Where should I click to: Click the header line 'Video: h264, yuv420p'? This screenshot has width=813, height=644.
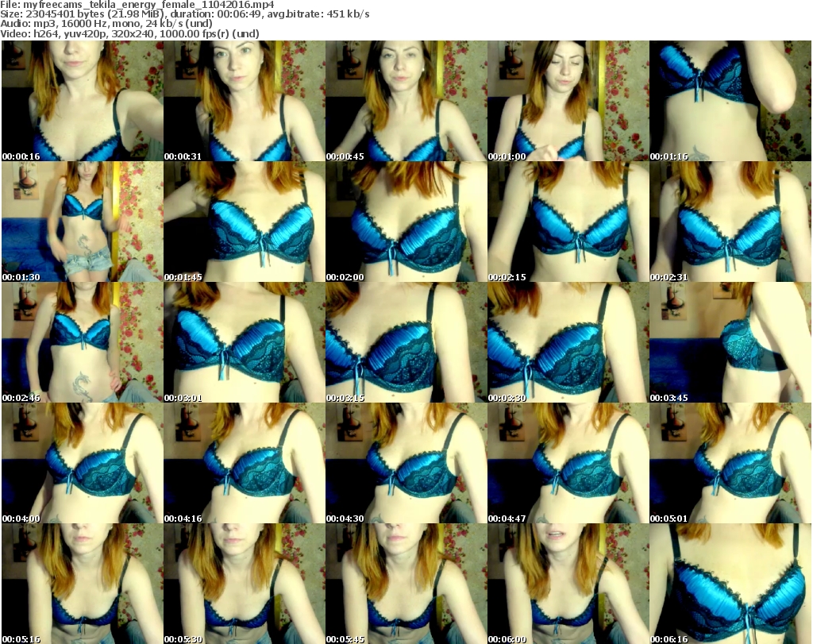(129, 33)
